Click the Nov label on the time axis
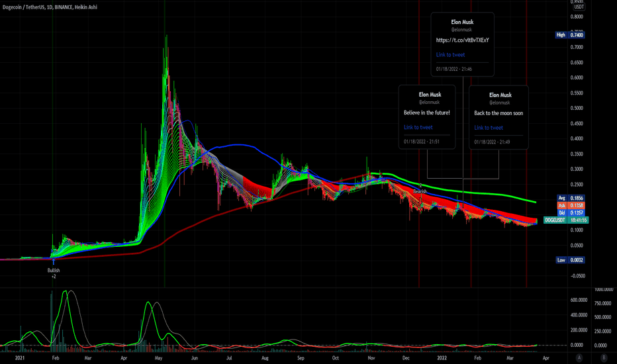This screenshot has width=617, height=364. click(371, 357)
